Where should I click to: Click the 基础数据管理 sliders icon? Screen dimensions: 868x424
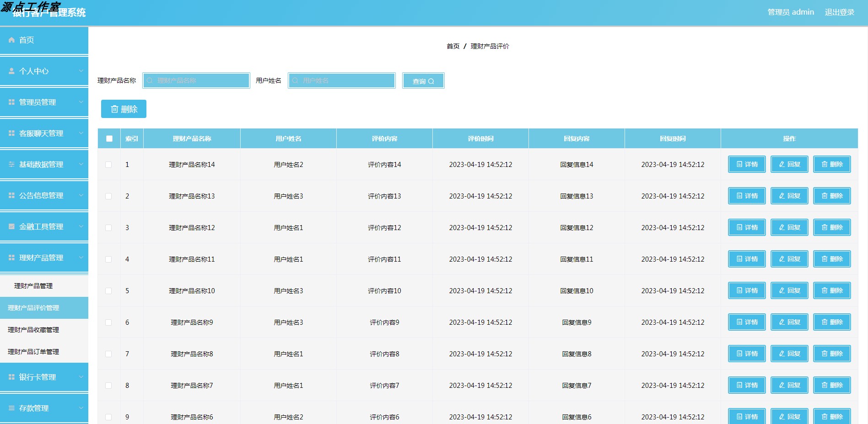coord(11,164)
